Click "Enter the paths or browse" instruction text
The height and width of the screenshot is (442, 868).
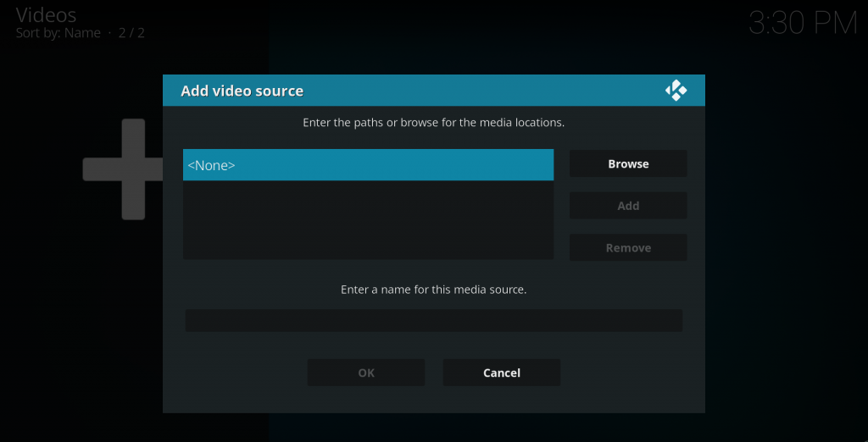pos(433,122)
